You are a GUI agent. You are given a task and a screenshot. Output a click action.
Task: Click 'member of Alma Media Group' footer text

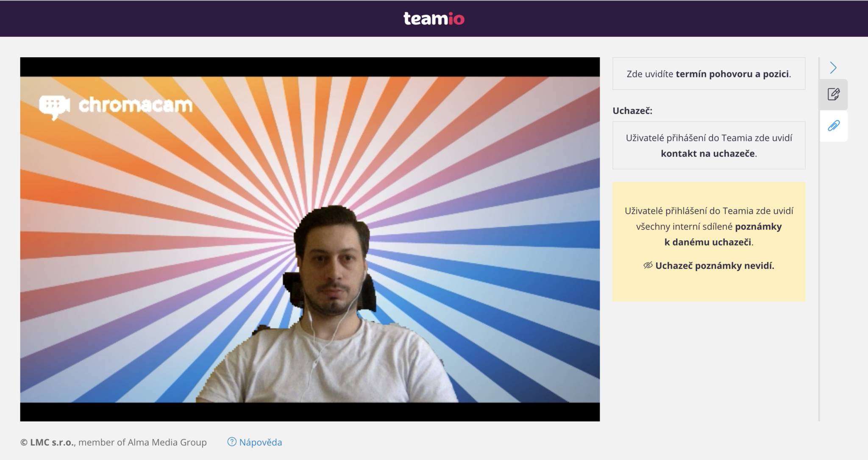click(142, 442)
